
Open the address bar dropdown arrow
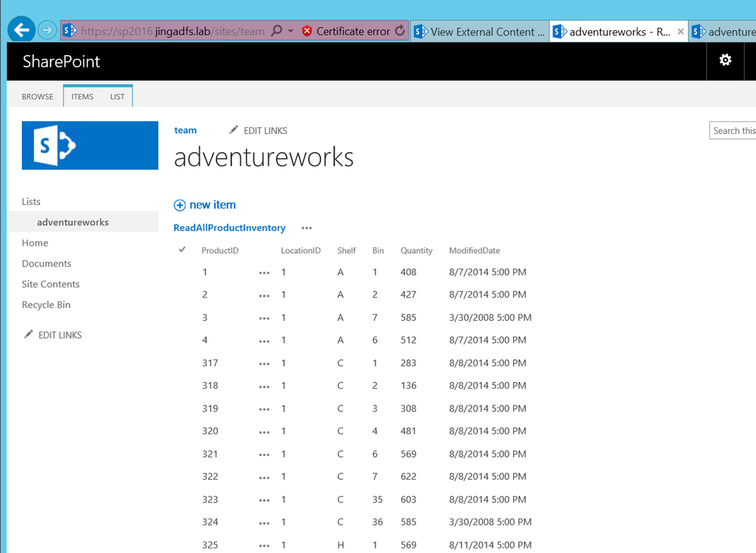291,31
